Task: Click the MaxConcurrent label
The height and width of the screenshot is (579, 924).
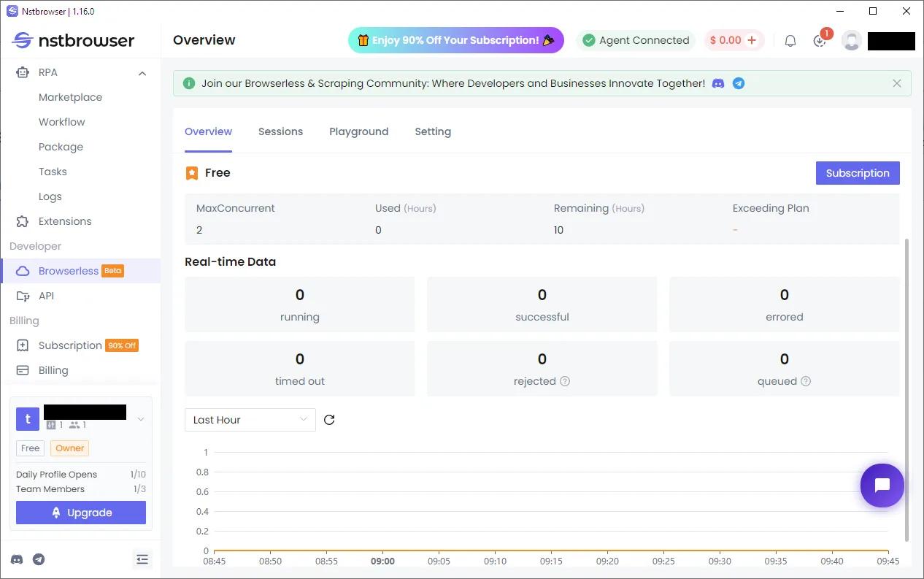Action: pyautogui.click(x=236, y=208)
